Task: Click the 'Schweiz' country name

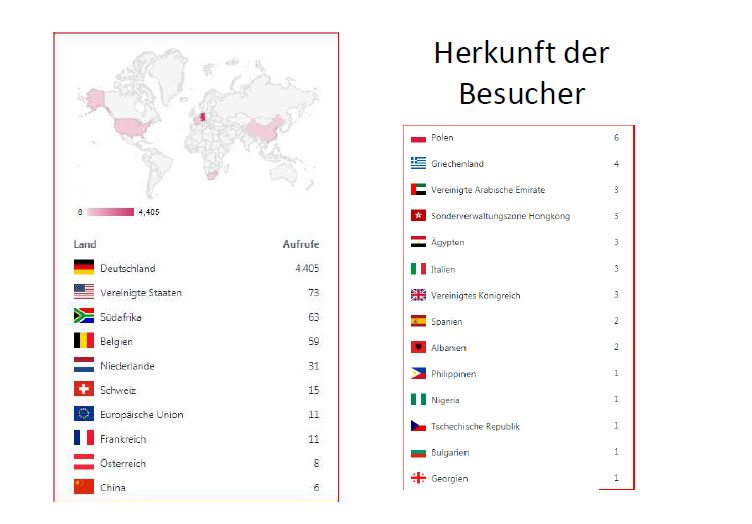Action: pyautogui.click(x=118, y=390)
